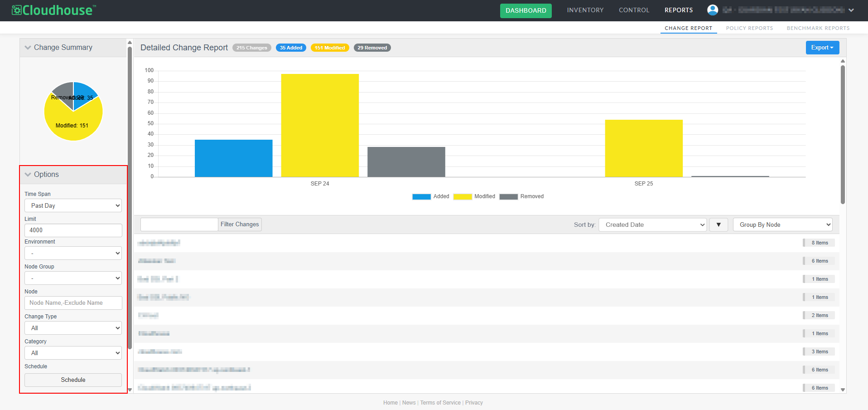The width and height of the screenshot is (868, 410).
Task: Open the Group By Node dropdown
Action: (782, 225)
